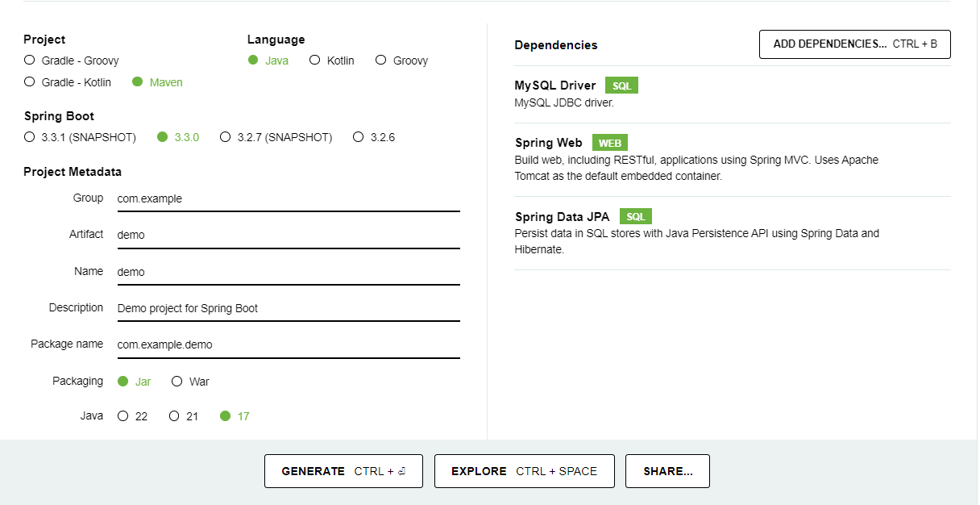Generate the project zip
Screen dimensions: 980x505
point(344,471)
